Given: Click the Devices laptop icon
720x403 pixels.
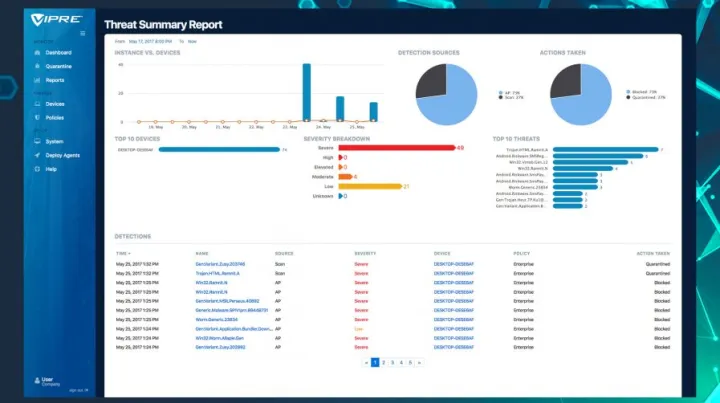Looking at the screenshot, I should [x=35, y=103].
